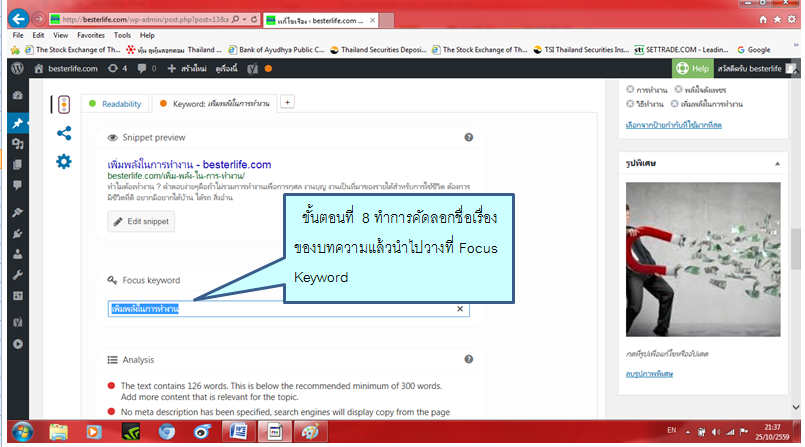Click the search magnifier in address bar
Image resolution: width=805 pixels, height=447 pixels.
[236, 20]
